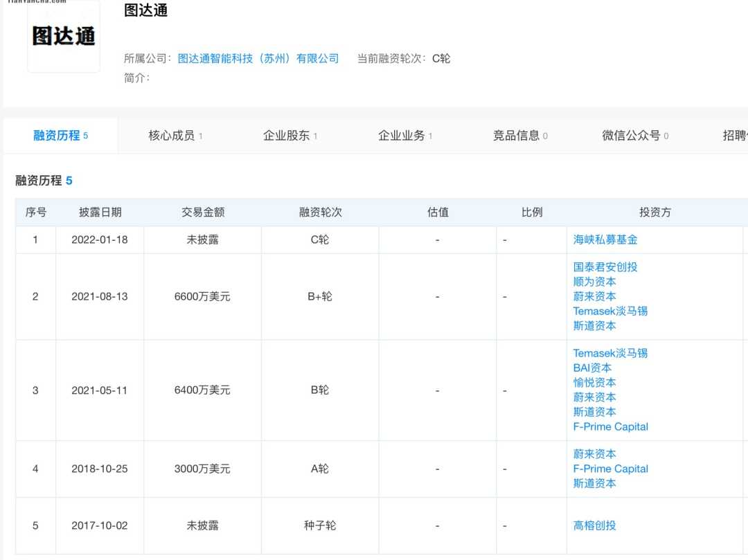Click the 披露日期 column header

(100, 212)
